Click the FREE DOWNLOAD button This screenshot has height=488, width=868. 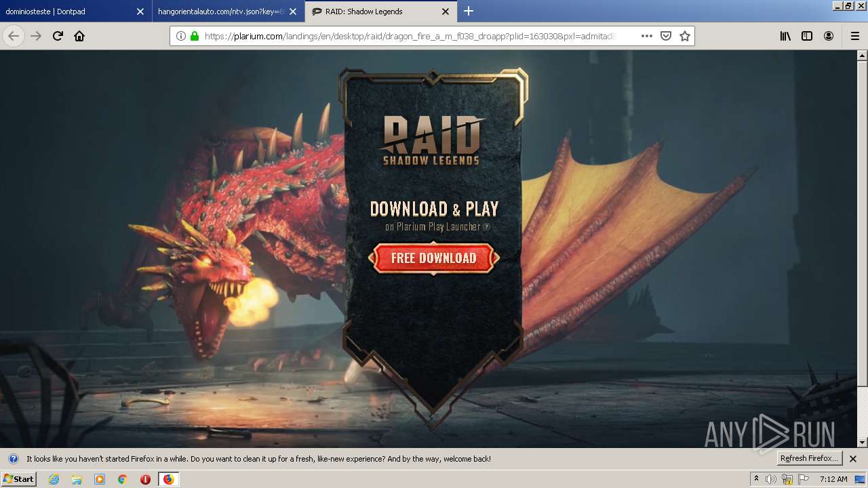(434, 258)
